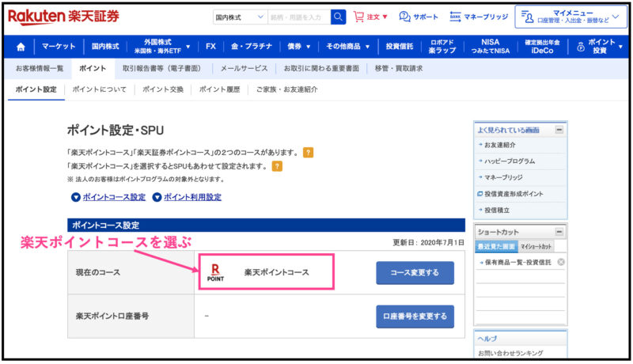Viewport: 633px width, 364px height.
Task: Switch to お客様情報一覧 tab
Action: pos(40,69)
